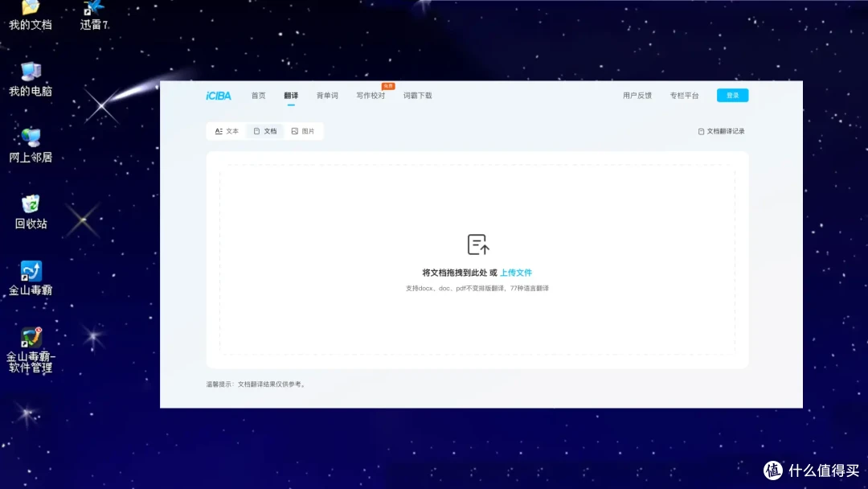
Task: Open 写作校对 page
Action: pos(371,96)
